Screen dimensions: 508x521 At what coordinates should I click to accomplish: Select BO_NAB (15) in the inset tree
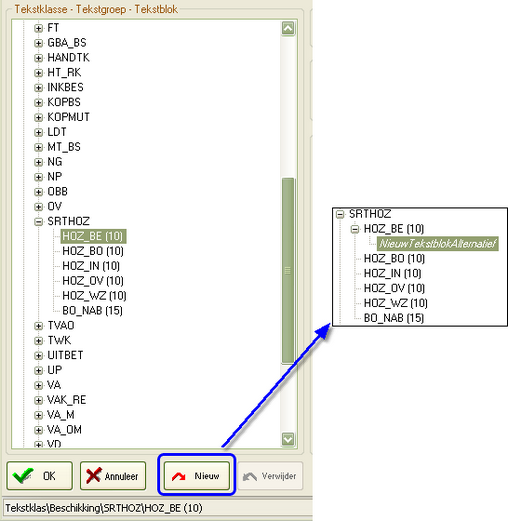pos(394,318)
